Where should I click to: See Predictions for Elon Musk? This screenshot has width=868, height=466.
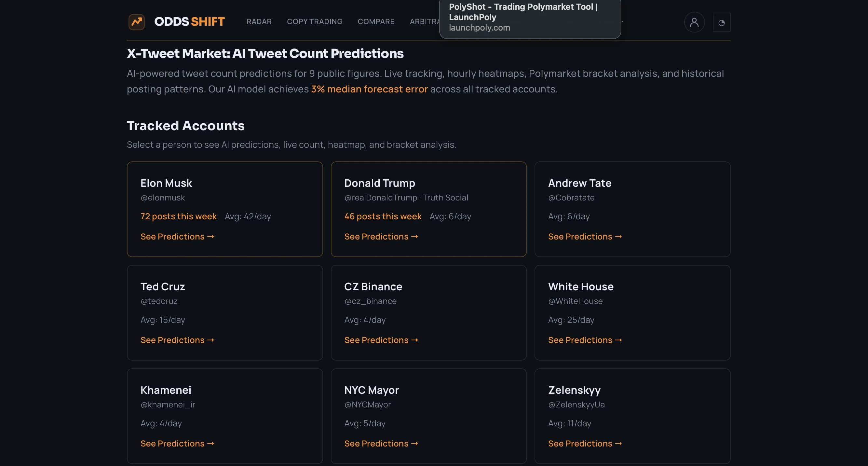[177, 237]
